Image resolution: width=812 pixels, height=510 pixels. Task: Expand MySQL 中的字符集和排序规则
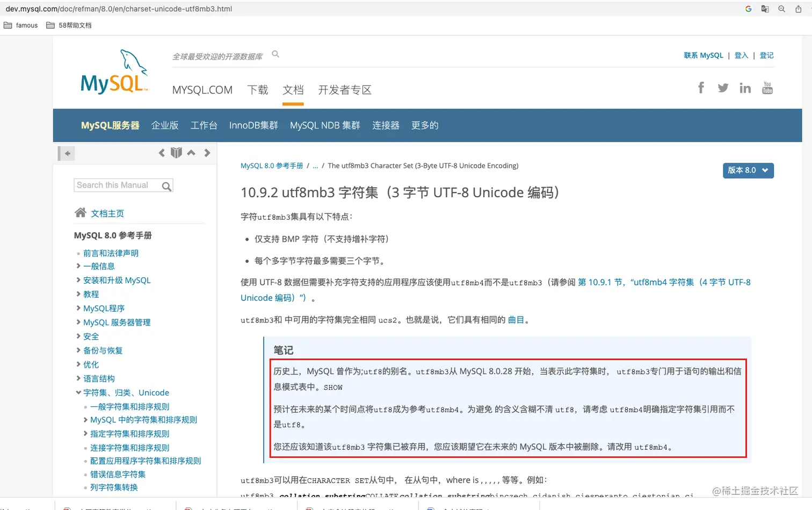[x=85, y=419]
